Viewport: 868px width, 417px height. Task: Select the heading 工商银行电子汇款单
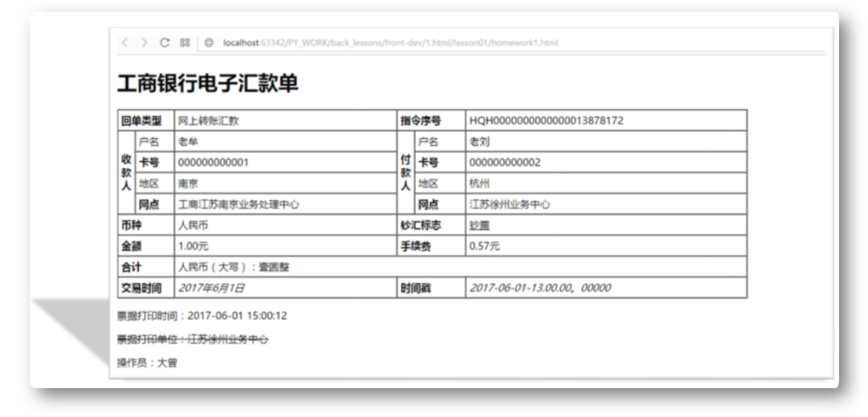click(x=208, y=84)
